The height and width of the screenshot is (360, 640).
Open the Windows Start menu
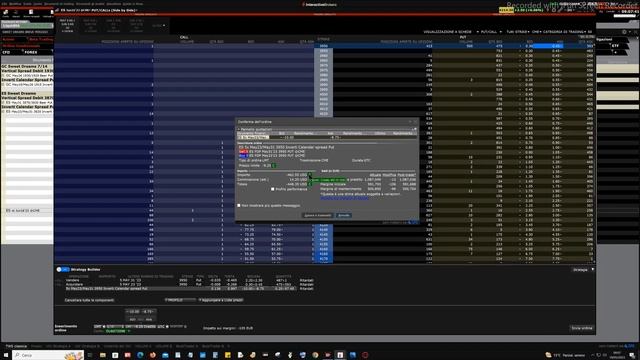pos(6,355)
